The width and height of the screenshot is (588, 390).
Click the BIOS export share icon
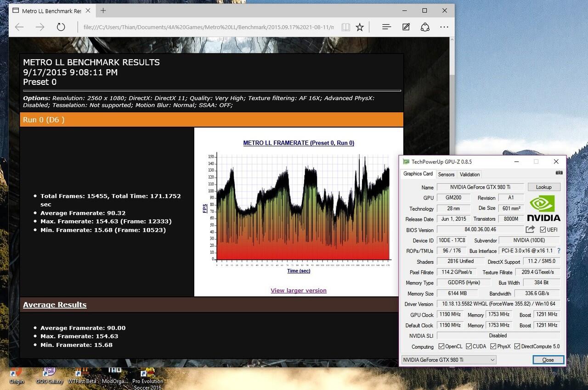pyautogui.click(x=530, y=229)
